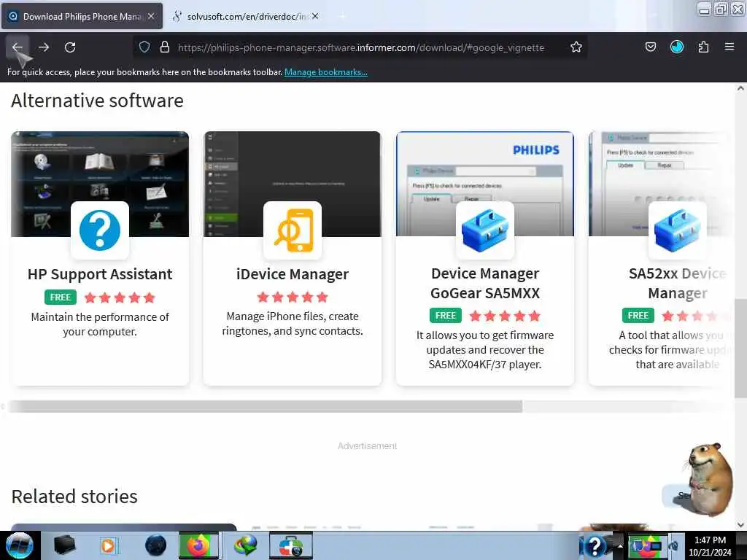
Task: Click the FREE badge under Device Manager GoGear
Action: point(446,315)
